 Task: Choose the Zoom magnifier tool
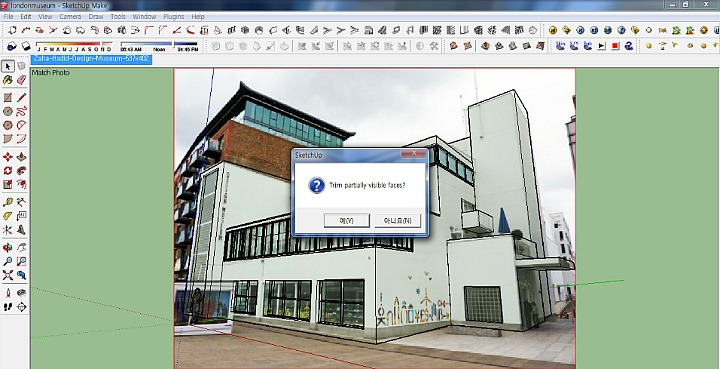point(8,262)
